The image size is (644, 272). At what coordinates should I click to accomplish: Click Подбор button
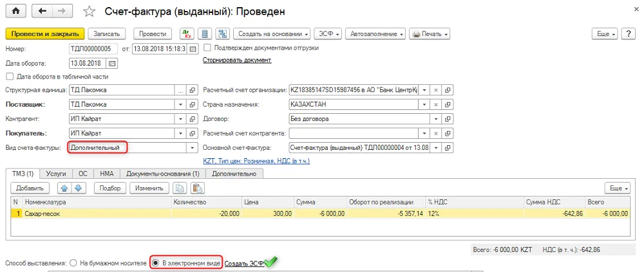[x=110, y=188]
